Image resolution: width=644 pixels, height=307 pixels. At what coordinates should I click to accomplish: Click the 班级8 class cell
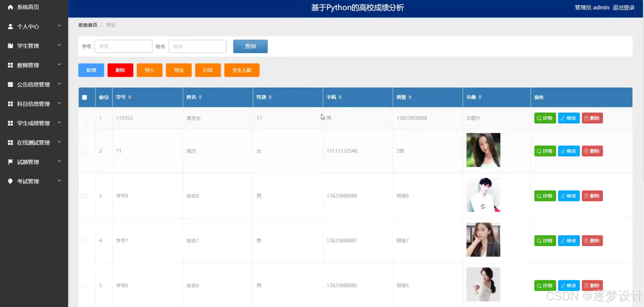[402, 196]
